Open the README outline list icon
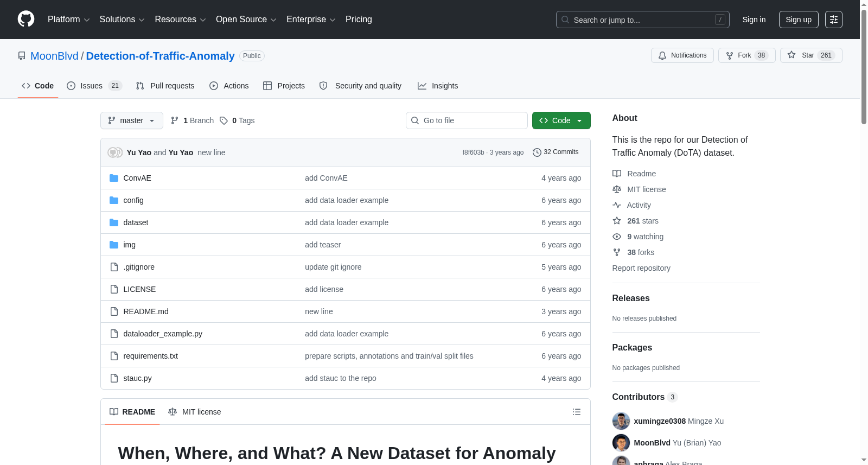 [577, 412]
